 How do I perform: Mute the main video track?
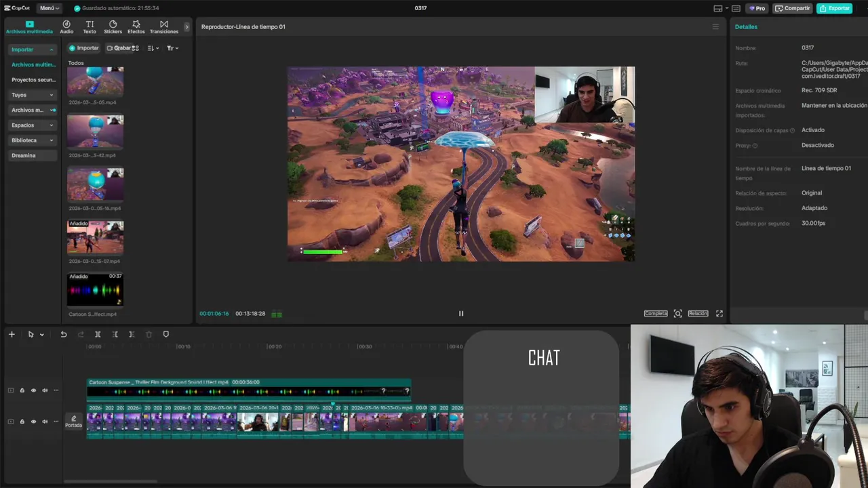(x=45, y=422)
